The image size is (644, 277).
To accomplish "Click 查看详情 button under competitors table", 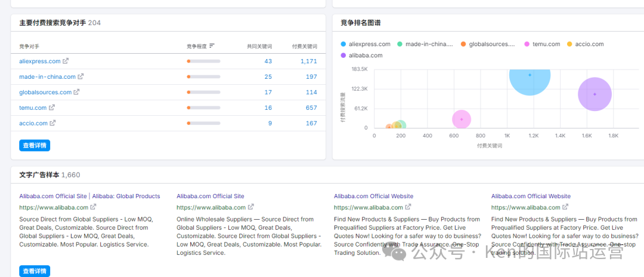I will pos(35,146).
